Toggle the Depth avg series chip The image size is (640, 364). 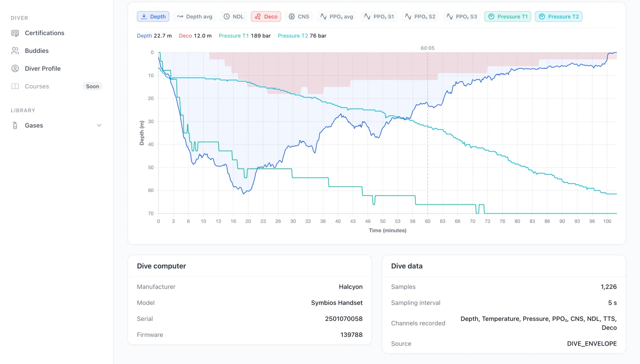194,16
